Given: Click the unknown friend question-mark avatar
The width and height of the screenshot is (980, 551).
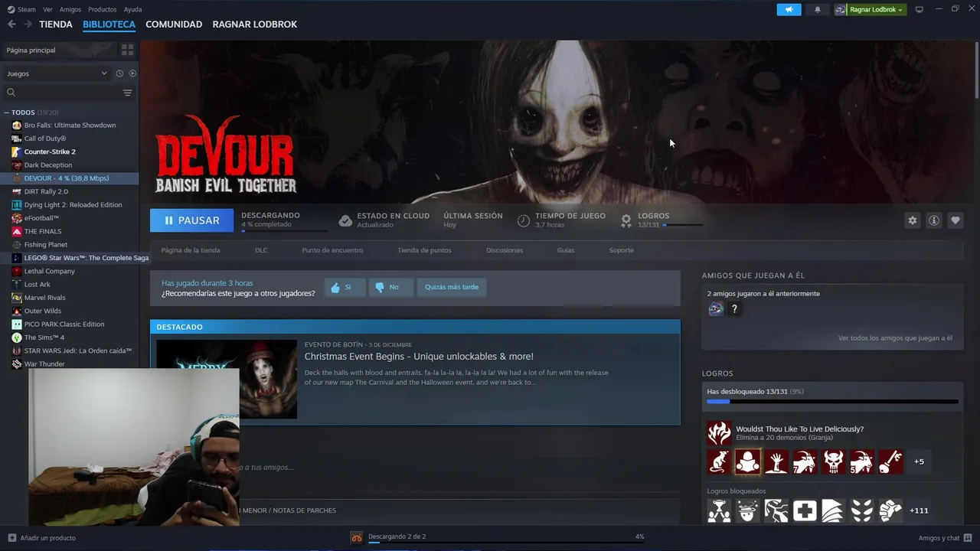Looking at the screenshot, I should (x=734, y=309).
